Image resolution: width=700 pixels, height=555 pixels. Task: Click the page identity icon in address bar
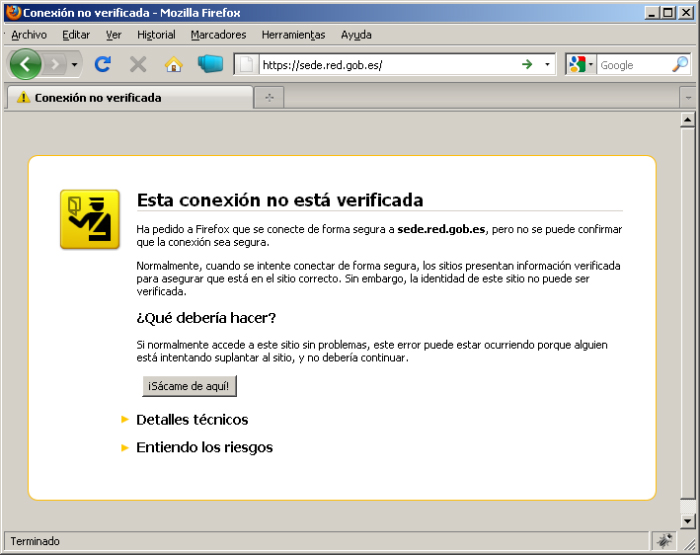[x=247, y=65]
